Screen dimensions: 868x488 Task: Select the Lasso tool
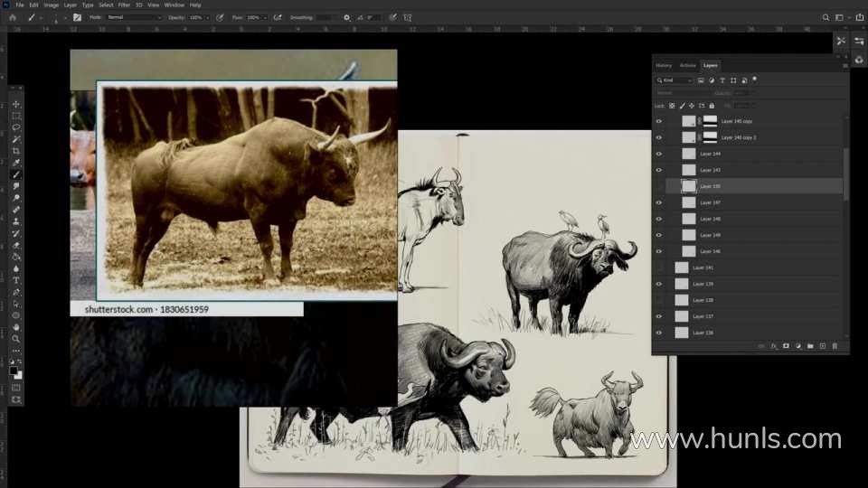pos(16,127)
